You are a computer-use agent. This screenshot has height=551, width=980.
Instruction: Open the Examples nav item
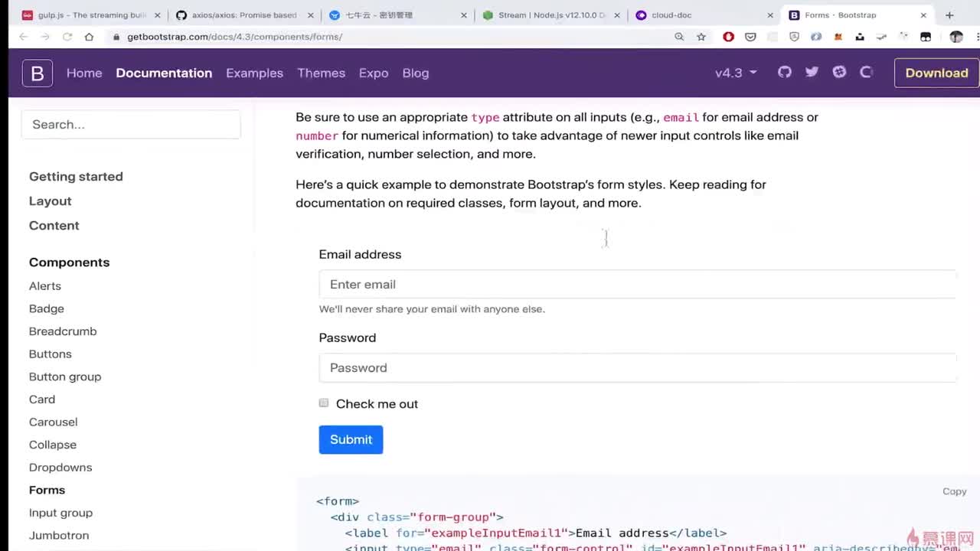tap(254, 73)
